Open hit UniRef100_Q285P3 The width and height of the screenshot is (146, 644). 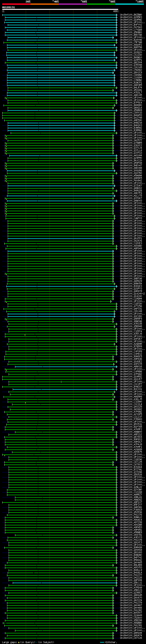coord(131,17)
